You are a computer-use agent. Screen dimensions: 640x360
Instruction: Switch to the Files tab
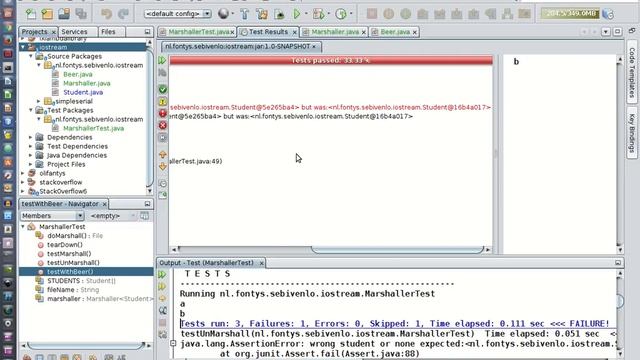point(108,31)
